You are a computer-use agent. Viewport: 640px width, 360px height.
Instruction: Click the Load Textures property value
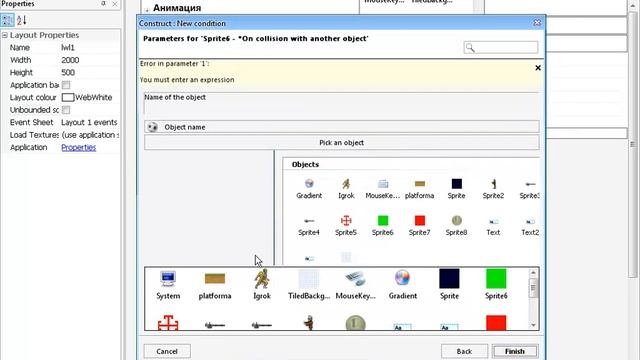coord(90,135)
